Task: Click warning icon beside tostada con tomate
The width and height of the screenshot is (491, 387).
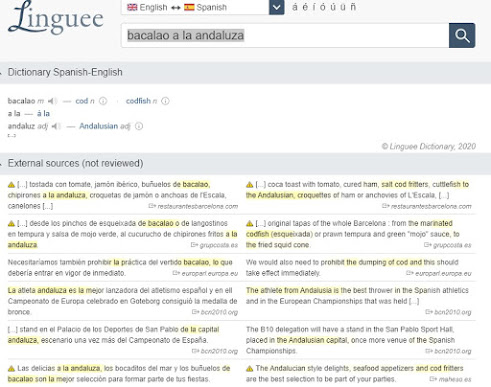Action: click(11, 185)
